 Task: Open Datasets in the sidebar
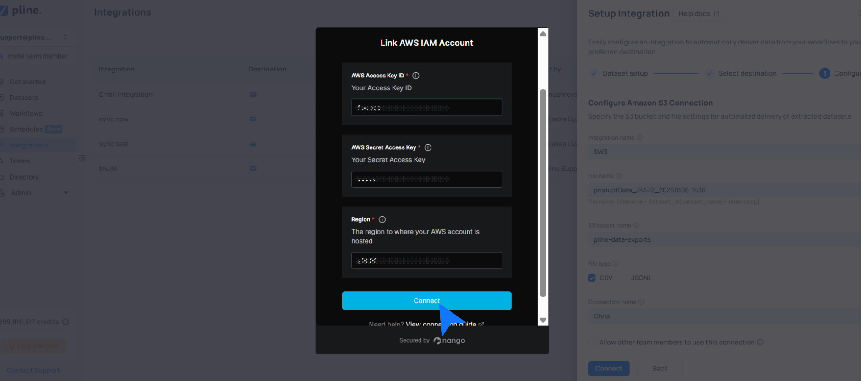(24, 98)
